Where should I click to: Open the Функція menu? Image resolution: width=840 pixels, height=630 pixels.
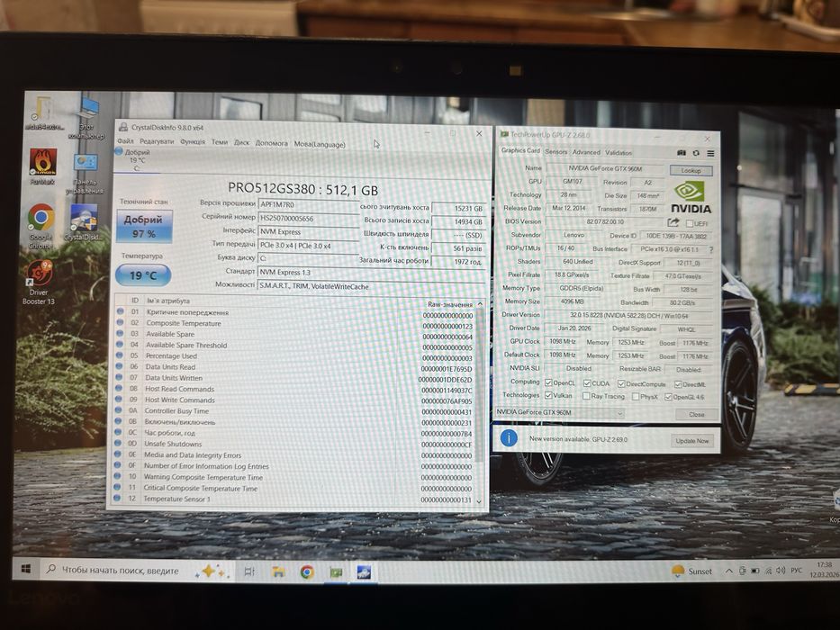(193, 142)
